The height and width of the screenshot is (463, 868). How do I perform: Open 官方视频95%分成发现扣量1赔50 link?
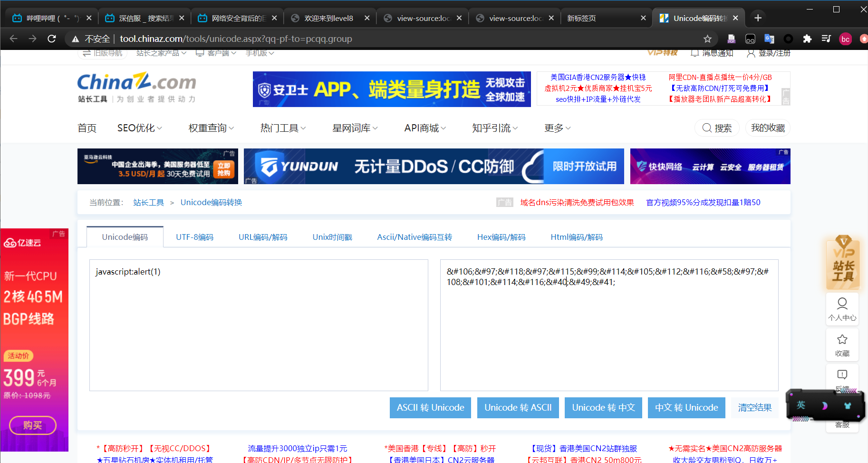point(703,203)
